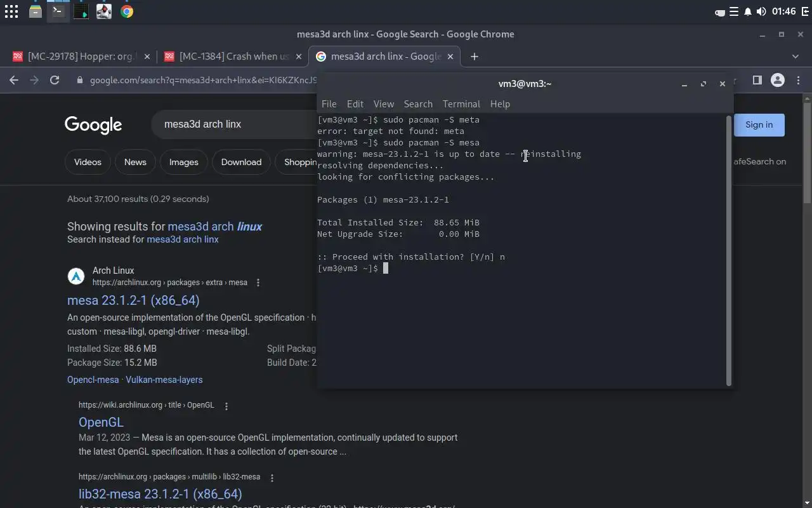Open options for Arch Linux mesa result
The width and height of the screenshot is (812, 508).
point(258,283)
